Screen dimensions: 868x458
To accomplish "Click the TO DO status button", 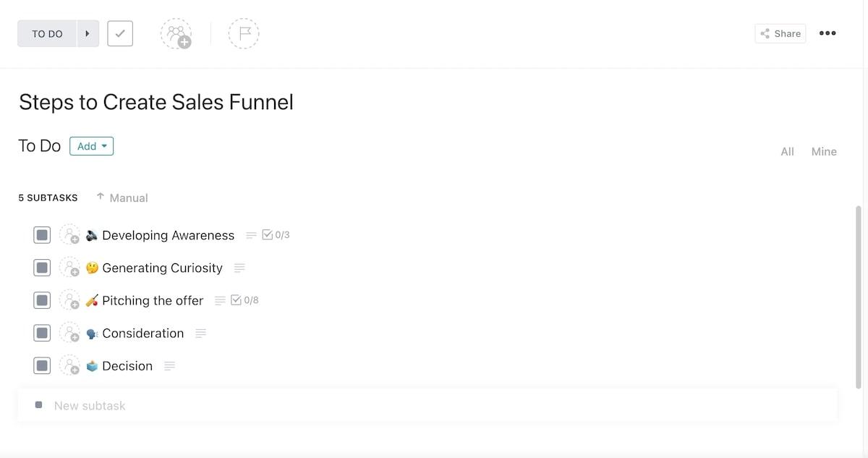I will [47, 33].
